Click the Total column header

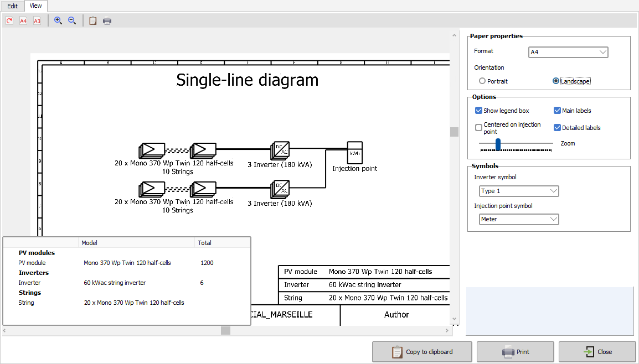click(222, 243)
